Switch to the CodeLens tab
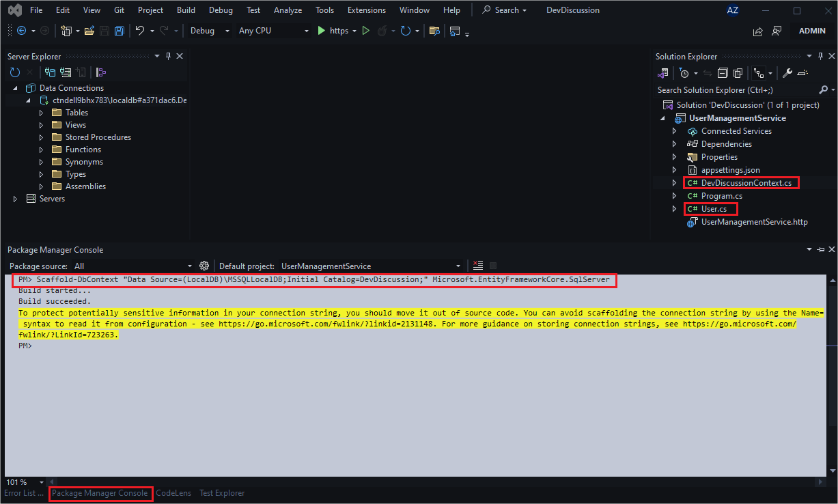This screenshot has height=504, width=838. [173, 493]
